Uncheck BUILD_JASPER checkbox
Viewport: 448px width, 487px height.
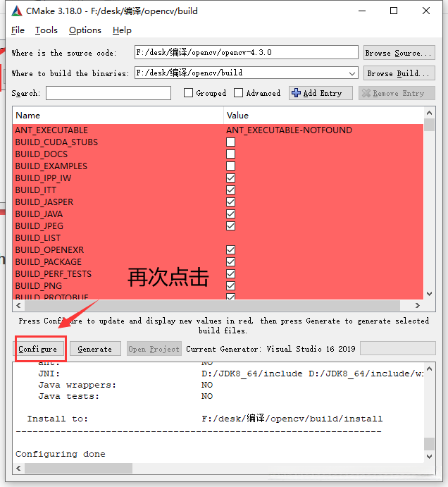pyautogui.click(x=230, y=202)
